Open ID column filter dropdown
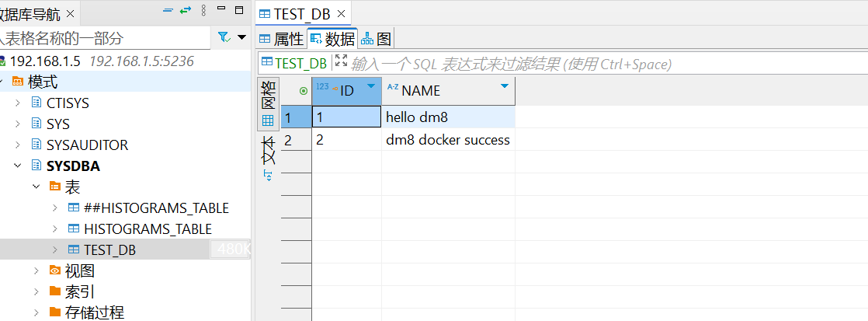The height and width of the screenshot is (321, 868). (x=371, y=86)
